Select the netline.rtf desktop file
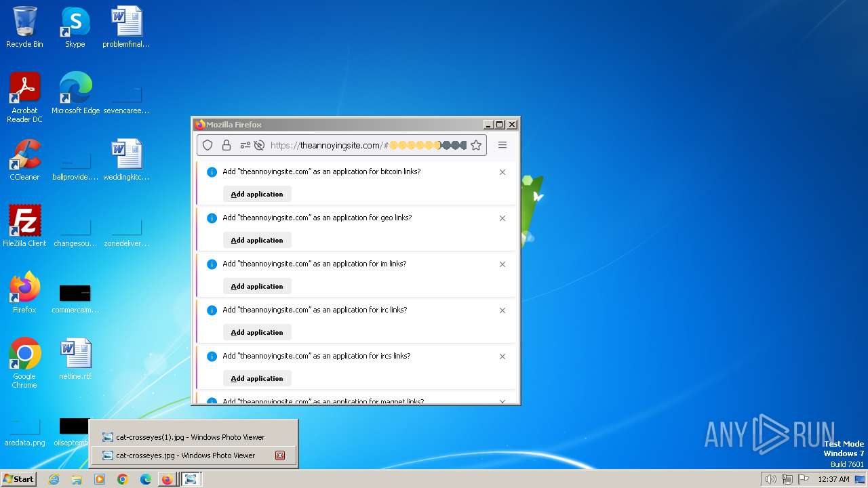This screenshot has width=868, height=488. click(x=75, y=359)
